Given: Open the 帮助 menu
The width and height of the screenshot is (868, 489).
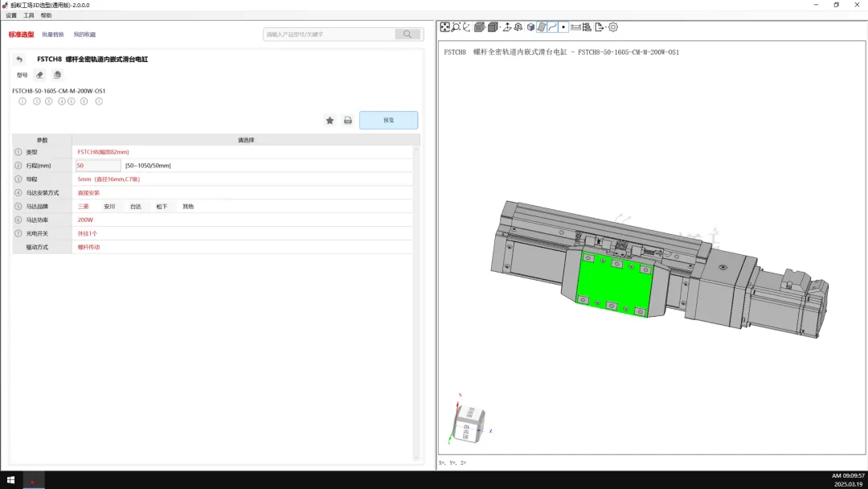Looking at the screenshot, I should 46,15.
